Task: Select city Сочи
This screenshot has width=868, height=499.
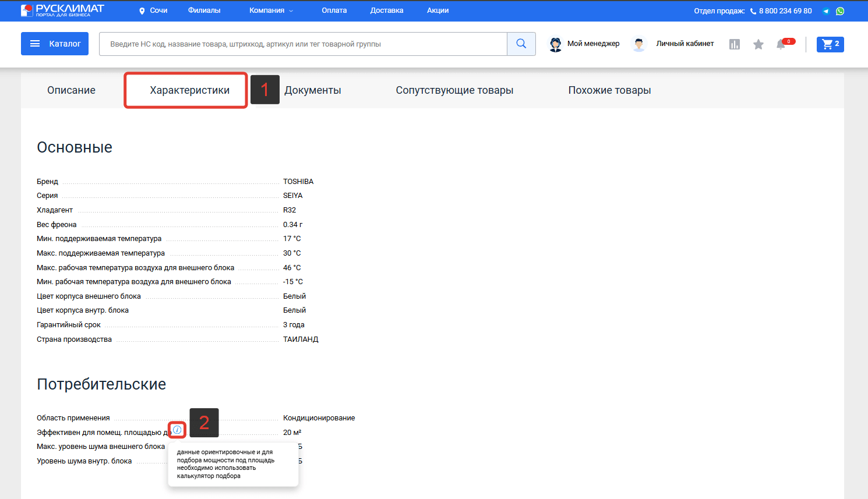Action: [158, 10]
